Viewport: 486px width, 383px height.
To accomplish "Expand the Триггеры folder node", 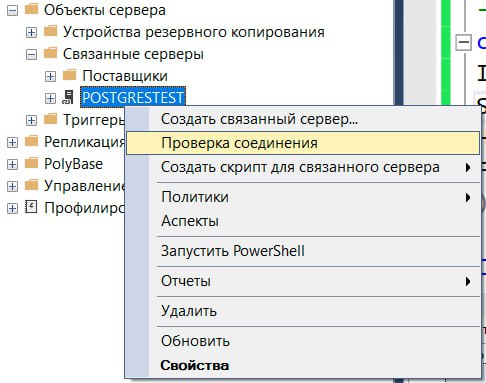I will (x=31, y=120).
